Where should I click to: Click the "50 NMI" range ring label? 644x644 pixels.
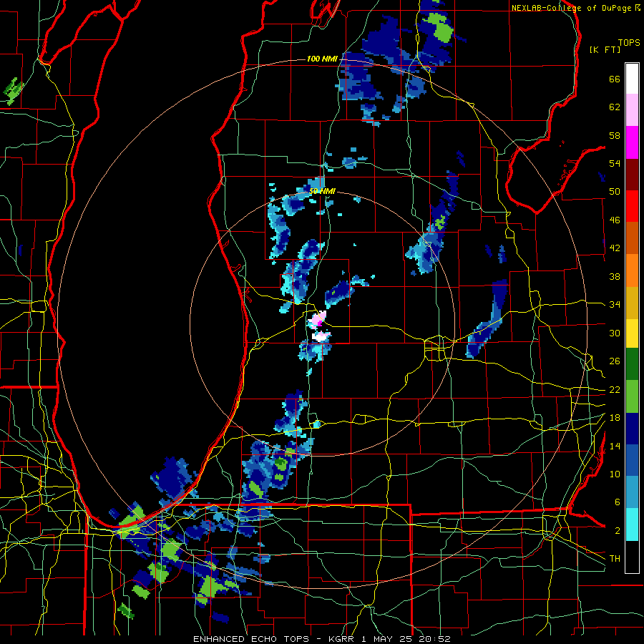(322, 191)
